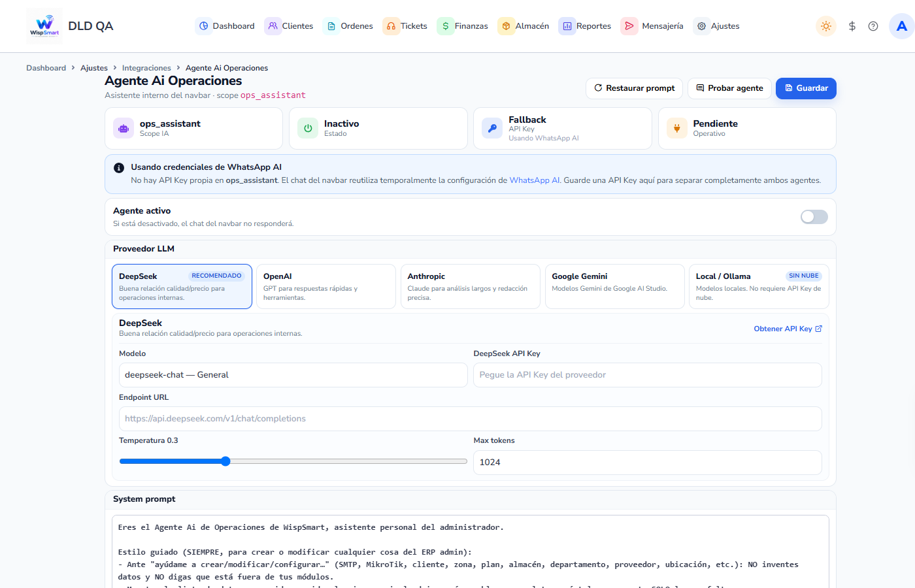The height and width of the screenshot is (588, 915).
Task: Click Restaurar prompt button
Action: [x=634, y=88]
